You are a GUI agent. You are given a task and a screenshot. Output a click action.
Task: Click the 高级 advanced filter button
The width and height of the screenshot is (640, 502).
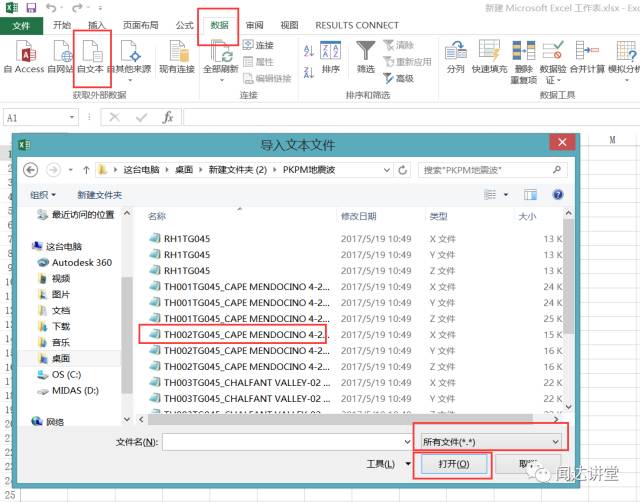398,78
